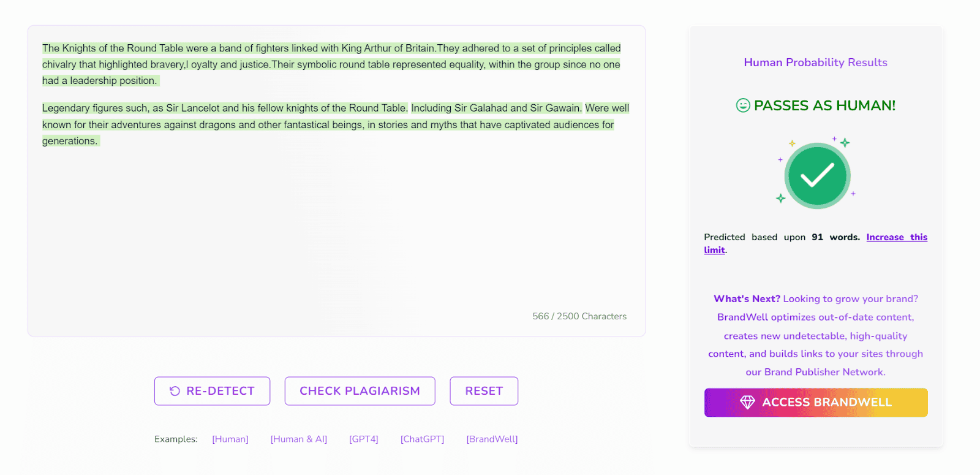Click the "PASSES AS HUMAN!" result text
980x475 pixels.
pyautogui.click(x=824, y=105)
